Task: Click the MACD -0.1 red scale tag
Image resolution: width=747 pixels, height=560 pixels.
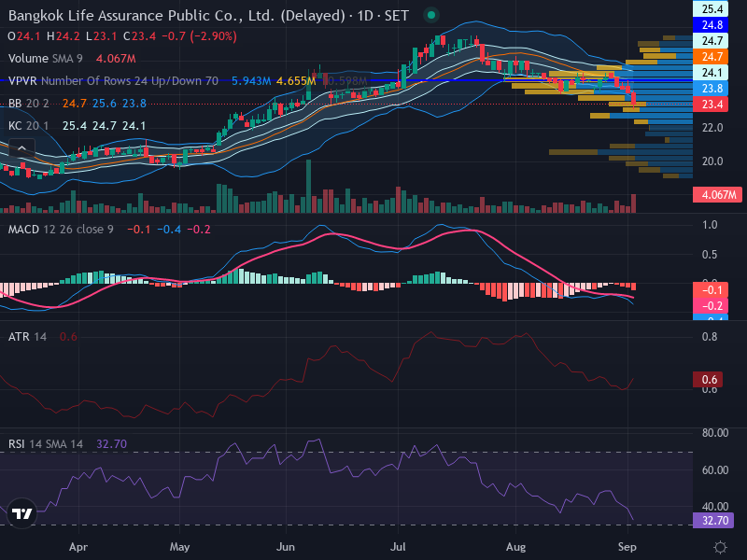Action: click(x=712, y=290)
